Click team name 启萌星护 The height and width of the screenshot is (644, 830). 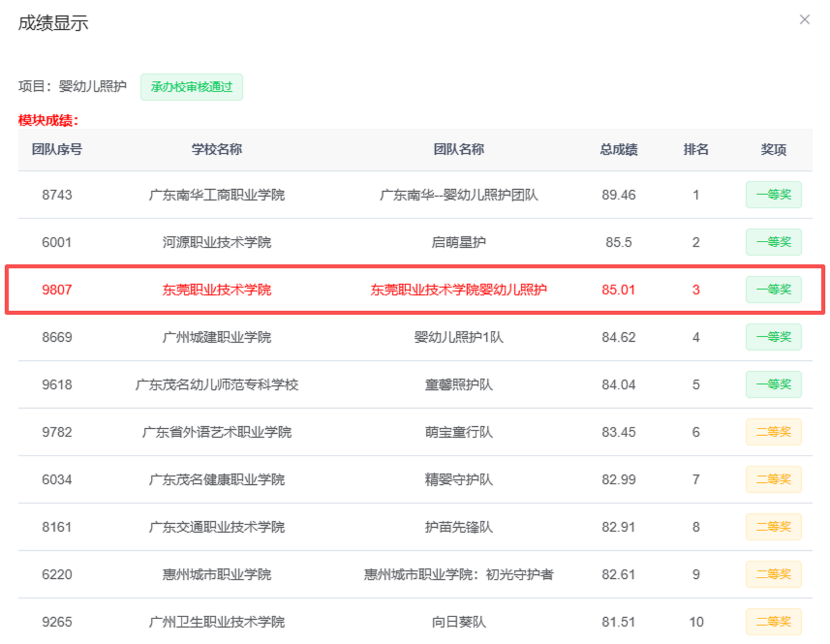458,242
